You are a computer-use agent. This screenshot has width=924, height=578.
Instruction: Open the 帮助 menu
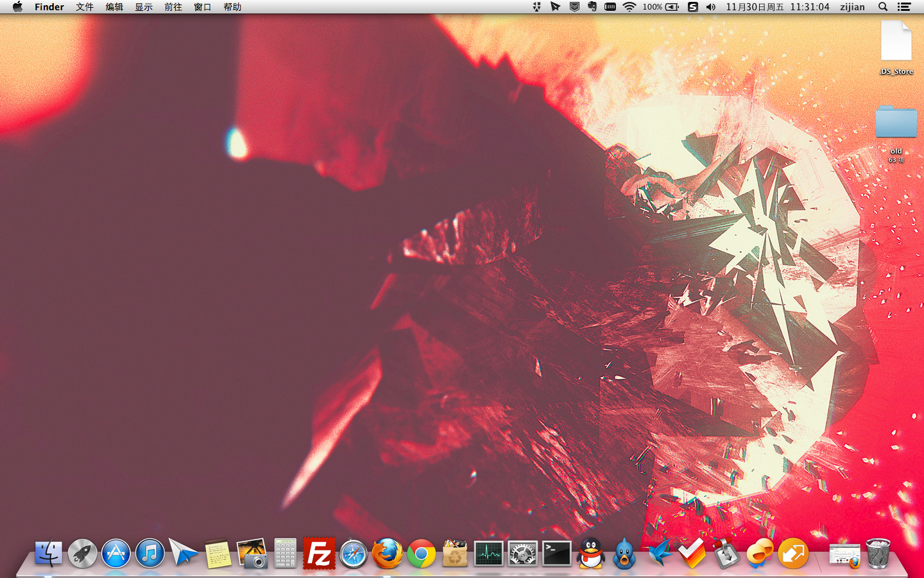coord(232,7)
